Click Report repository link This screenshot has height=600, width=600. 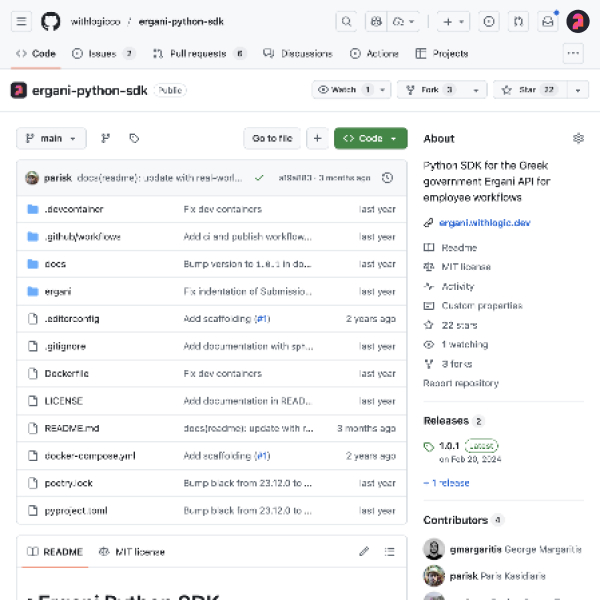click(x=461, y=383)
